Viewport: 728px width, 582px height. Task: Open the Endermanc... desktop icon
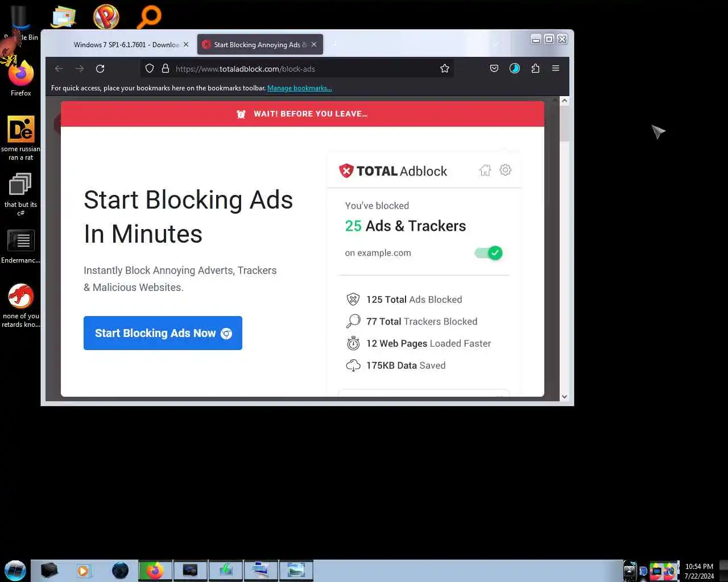(x=20, y=246)
